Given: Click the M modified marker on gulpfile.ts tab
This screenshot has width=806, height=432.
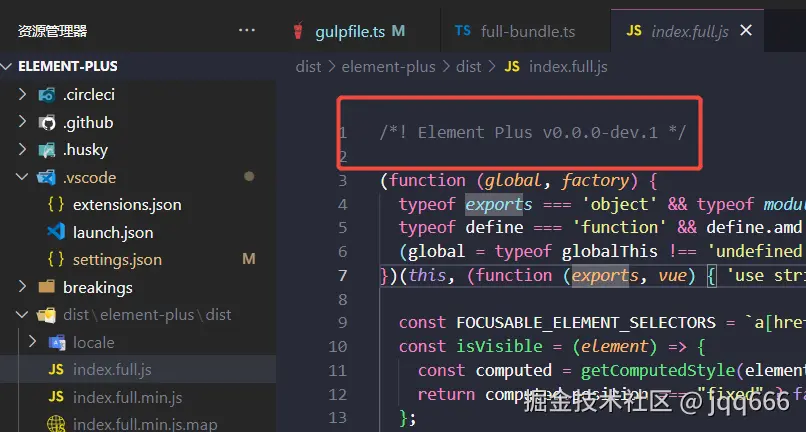Looking at the screenshot, I should (x=398, y=31).
